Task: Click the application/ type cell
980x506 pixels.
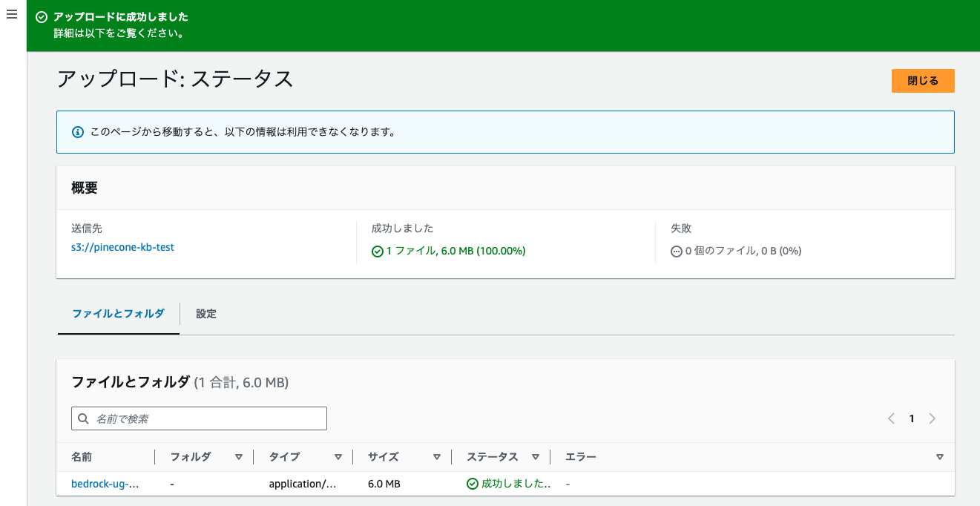Action: point(303,484)
